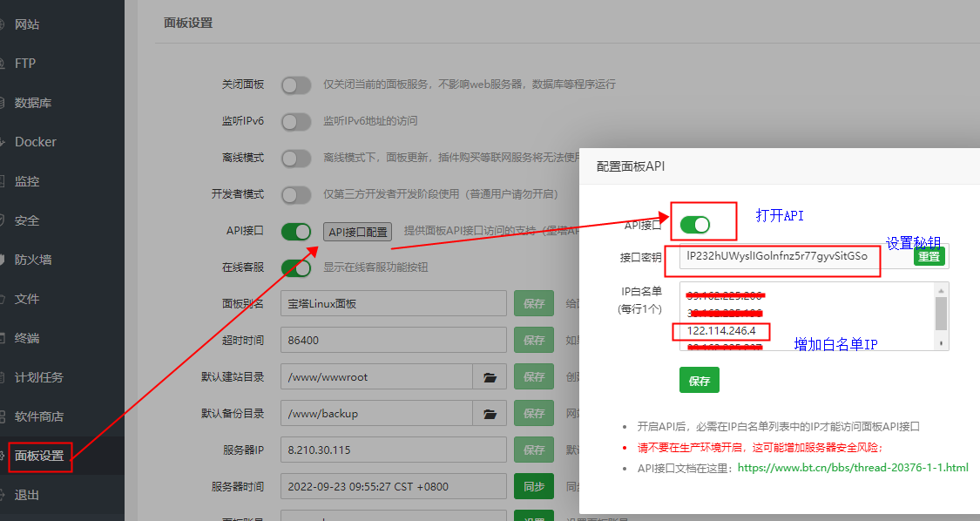Click the 面板设置 page heading

(188, 24)
